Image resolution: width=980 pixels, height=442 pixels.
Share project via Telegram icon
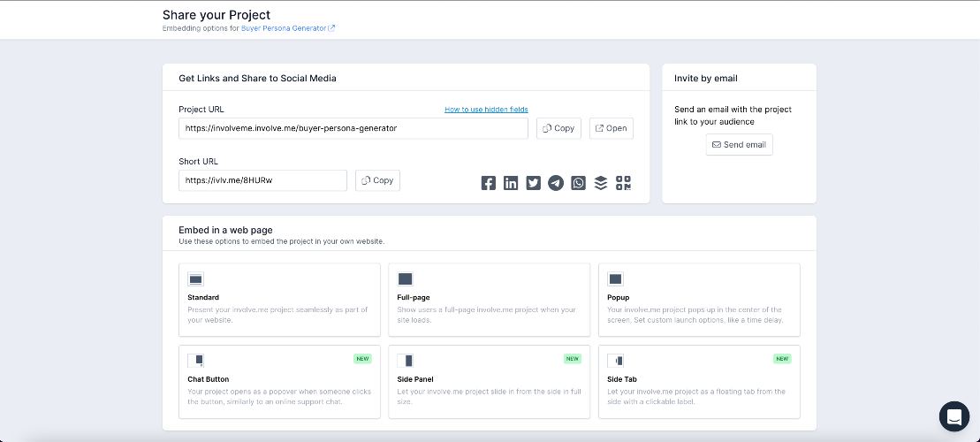coord(556,183)
